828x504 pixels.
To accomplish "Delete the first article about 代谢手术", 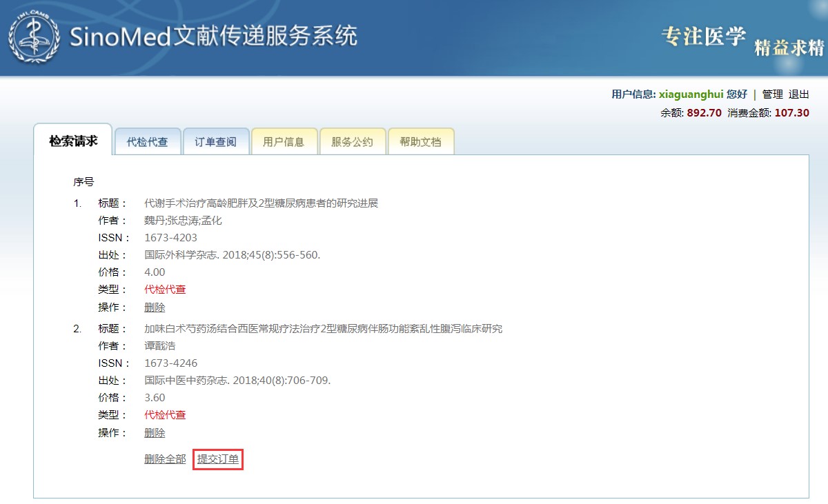I will pos(155,308).
